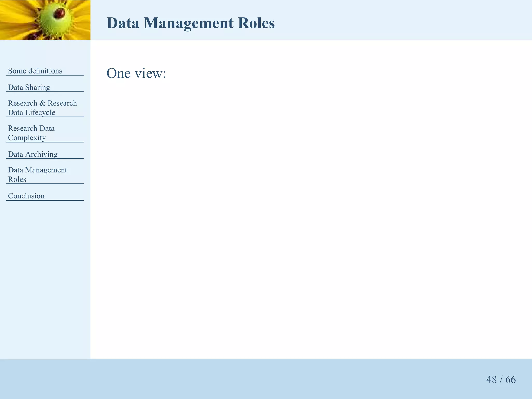Click the sunflower image in the header
This screenshot has width=532, height=399.
45,20
